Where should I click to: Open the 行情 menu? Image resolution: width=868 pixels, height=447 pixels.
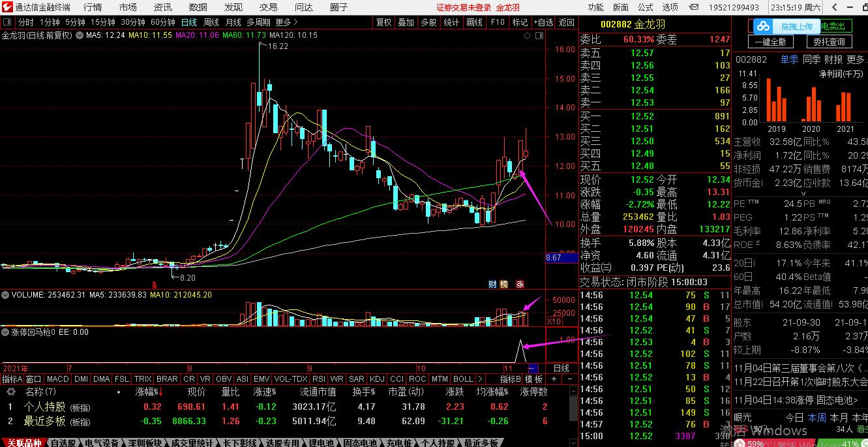pyautogui.click(x=93, y=7)
